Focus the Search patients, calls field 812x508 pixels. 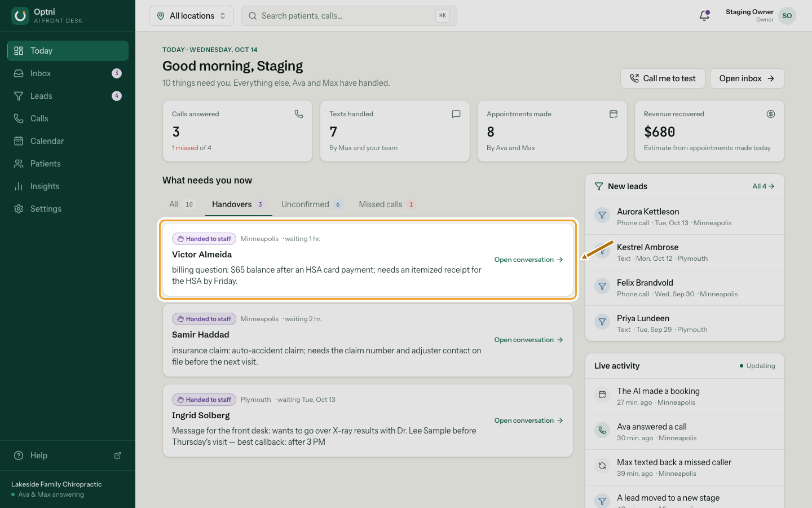pos(349,16)
